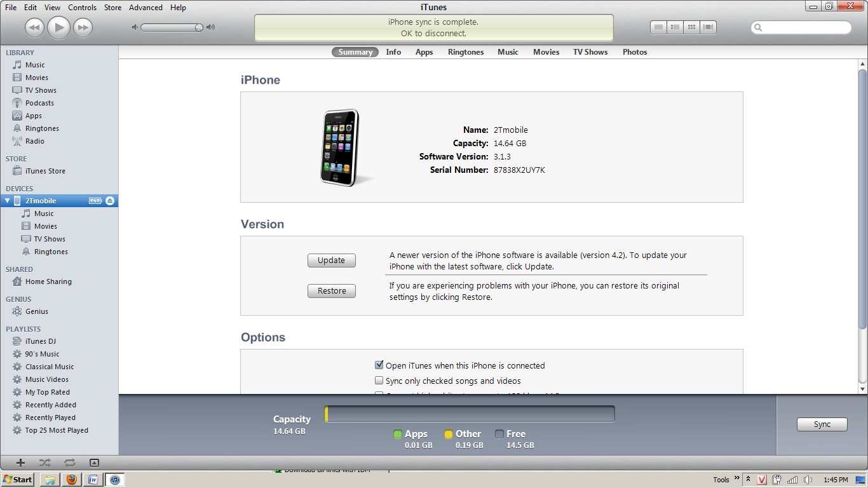Viewport: 868px width, 488px height.
Task: Go to the Ringtones tab
Action: (x=466, y=52)
